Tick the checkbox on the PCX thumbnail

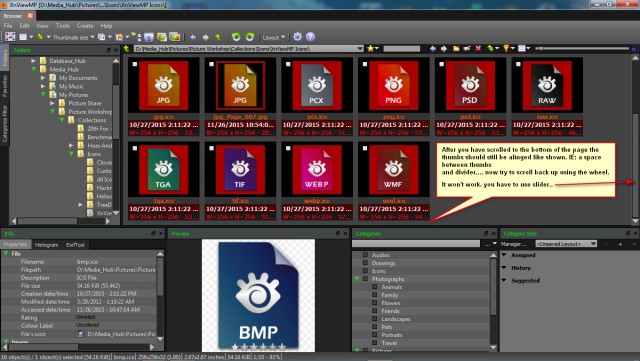tap(288, 64)
